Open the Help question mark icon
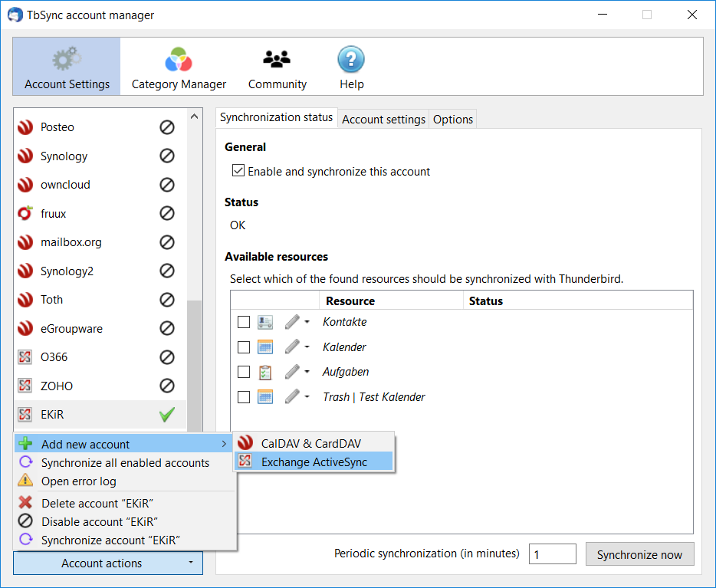The image size is (716, 588). click(x=351, y=59)
